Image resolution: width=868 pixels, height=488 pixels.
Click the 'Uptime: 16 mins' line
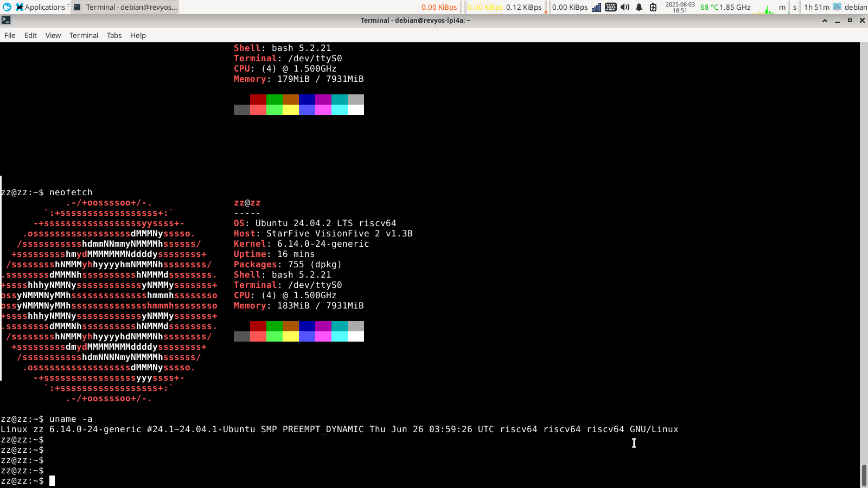click(275, 254)
